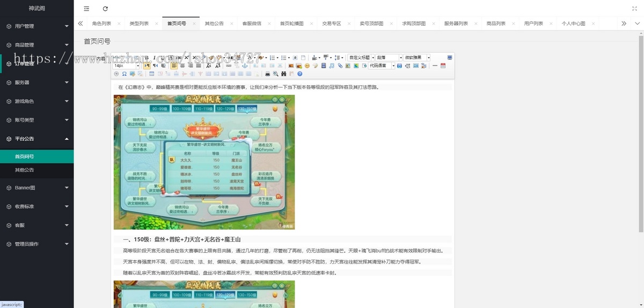
Task: Insert horizontal rule line icon
Action: [435, 65]
